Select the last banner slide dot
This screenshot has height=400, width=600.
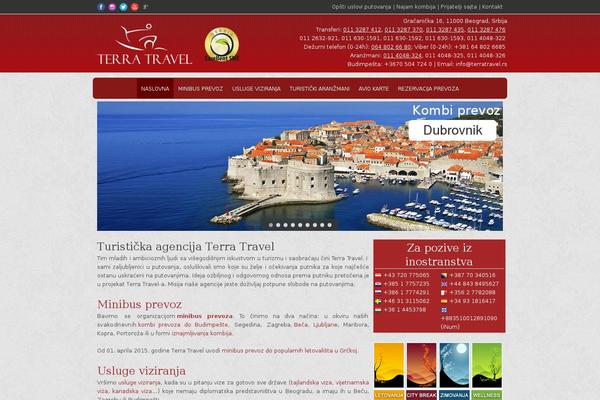click(329, 225)
